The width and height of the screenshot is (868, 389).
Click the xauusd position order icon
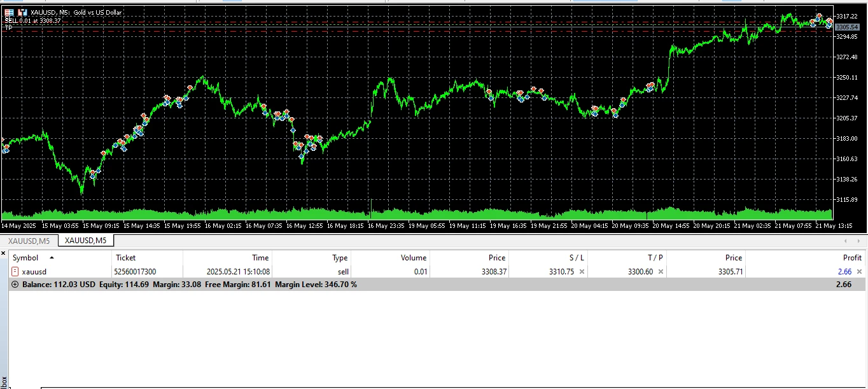pyautogui.click(x=15, y=272)
